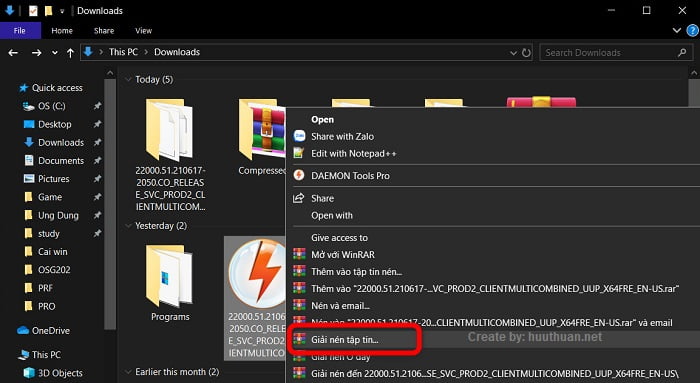Click the Zalo icon in context menu
This screenshot has width=700, height=383.
[x=299, y=136]
